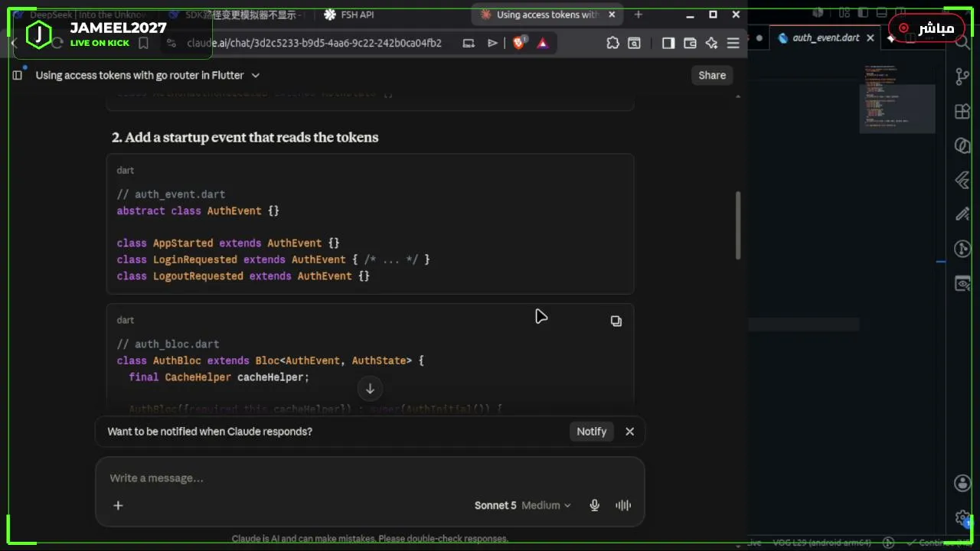Image resolution: width=980 pixels, height=551 pixels.
Task: Click the VS Code minimap
Action: pyautogui.click(x=897, y=99)
